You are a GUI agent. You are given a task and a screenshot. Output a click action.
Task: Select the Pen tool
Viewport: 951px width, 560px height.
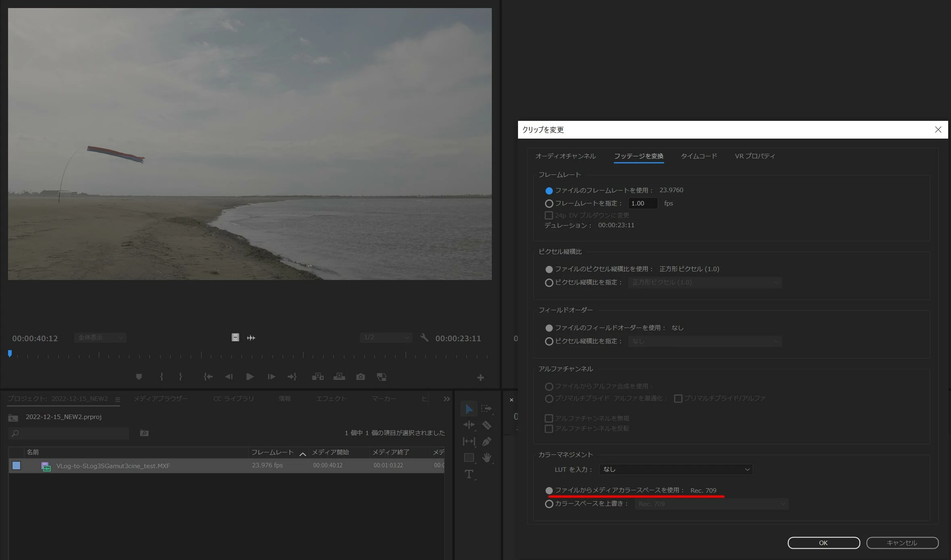(487, 442)
